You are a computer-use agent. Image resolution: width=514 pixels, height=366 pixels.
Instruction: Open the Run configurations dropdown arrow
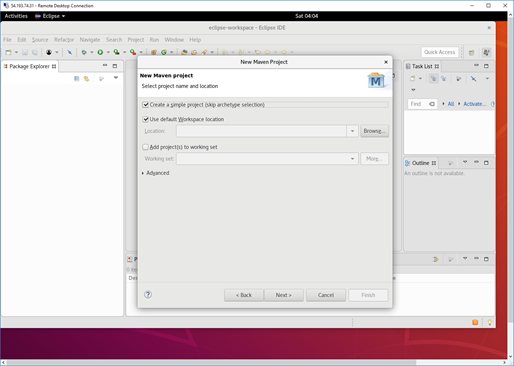108,52
